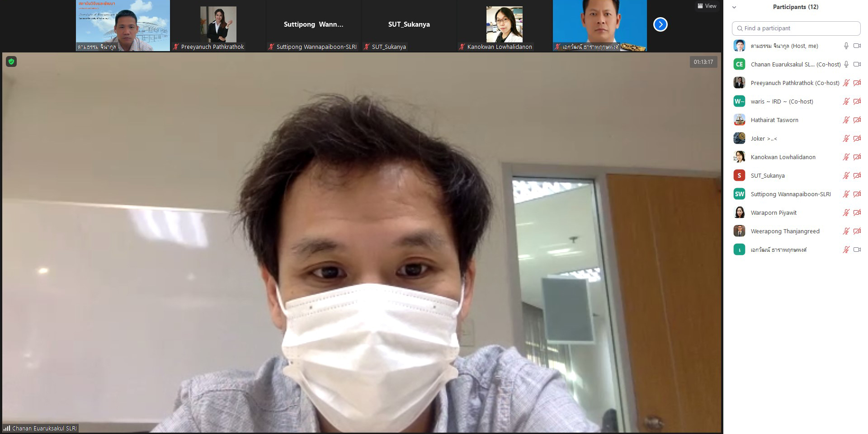The width and height of the screenshot is (868, 434).
Task: Click the green encryption shield icon
Action: [x=11, y=61]
